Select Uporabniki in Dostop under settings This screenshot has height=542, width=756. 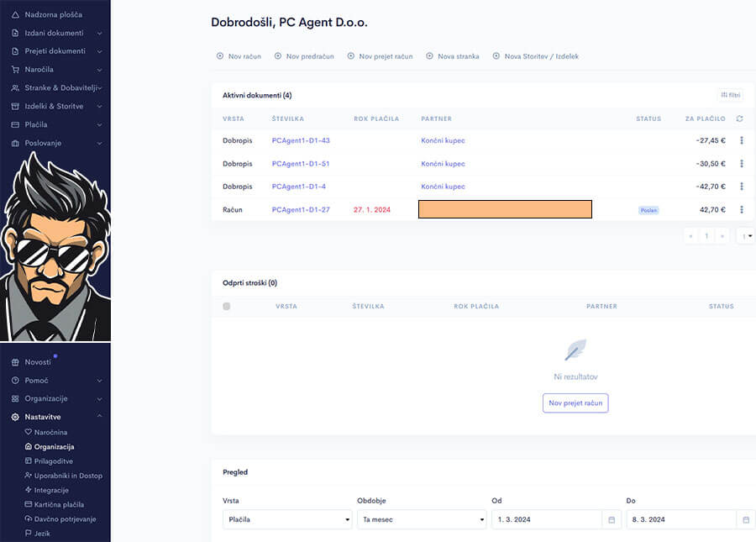point(67,476)
